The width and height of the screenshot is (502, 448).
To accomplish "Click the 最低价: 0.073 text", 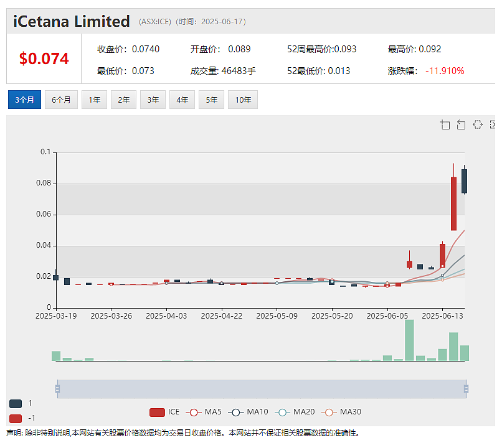I will point(126,71).
